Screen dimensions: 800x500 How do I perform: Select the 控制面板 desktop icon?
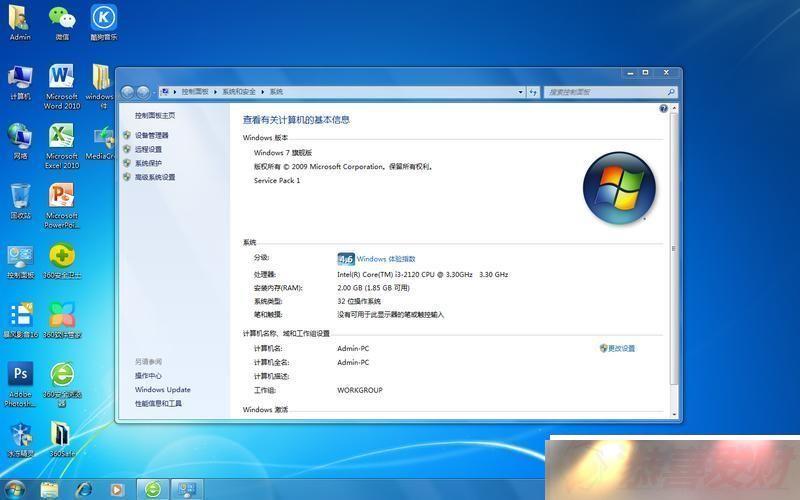20,261
